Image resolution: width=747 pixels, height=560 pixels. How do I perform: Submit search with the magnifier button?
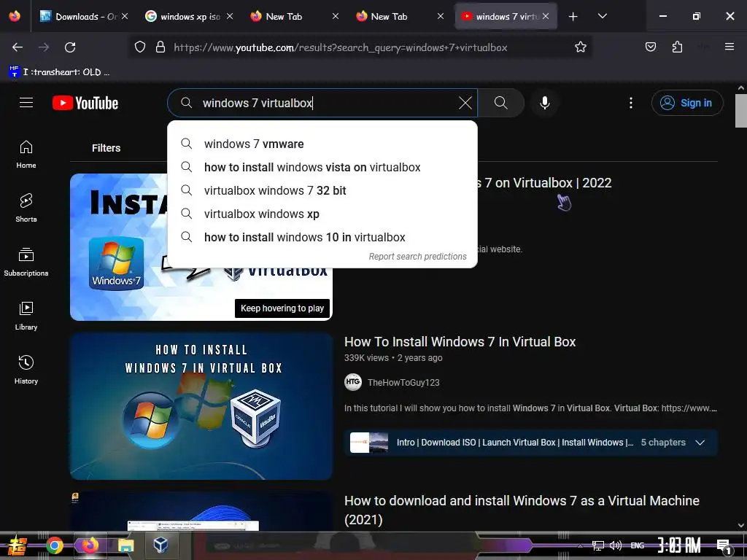click(x=500, y=103)
